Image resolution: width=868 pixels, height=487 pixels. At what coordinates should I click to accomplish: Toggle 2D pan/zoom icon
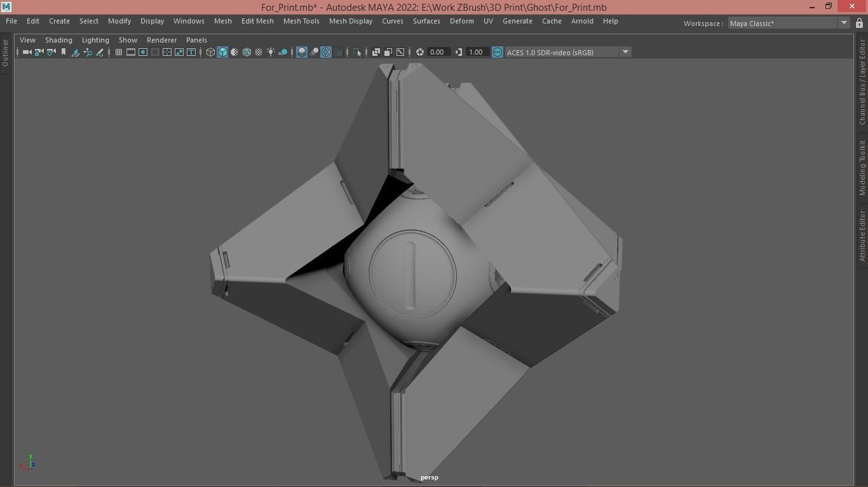pos(88,52)
